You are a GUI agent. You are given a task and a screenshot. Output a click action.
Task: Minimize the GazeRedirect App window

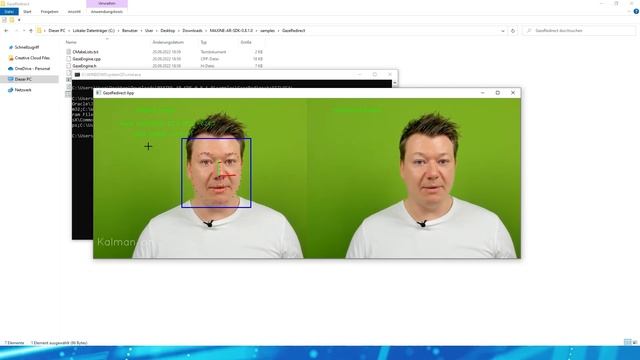[x=482, y=93]
